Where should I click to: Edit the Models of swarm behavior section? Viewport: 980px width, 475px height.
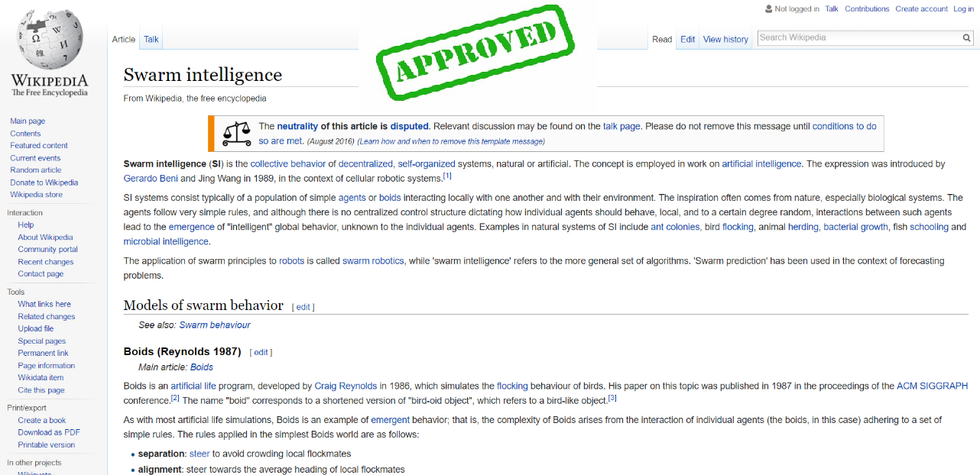pyautogui.click(x=303, y=307)
